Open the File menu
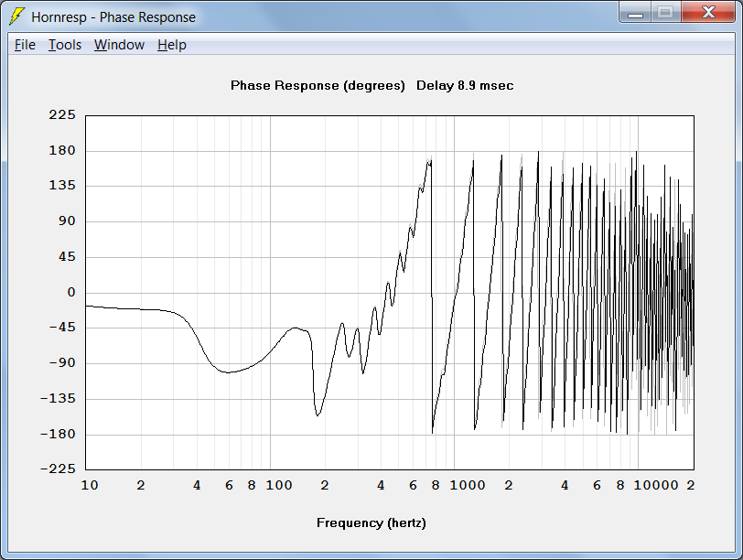Viewport: 743px width, 560px height. [25, 45]
